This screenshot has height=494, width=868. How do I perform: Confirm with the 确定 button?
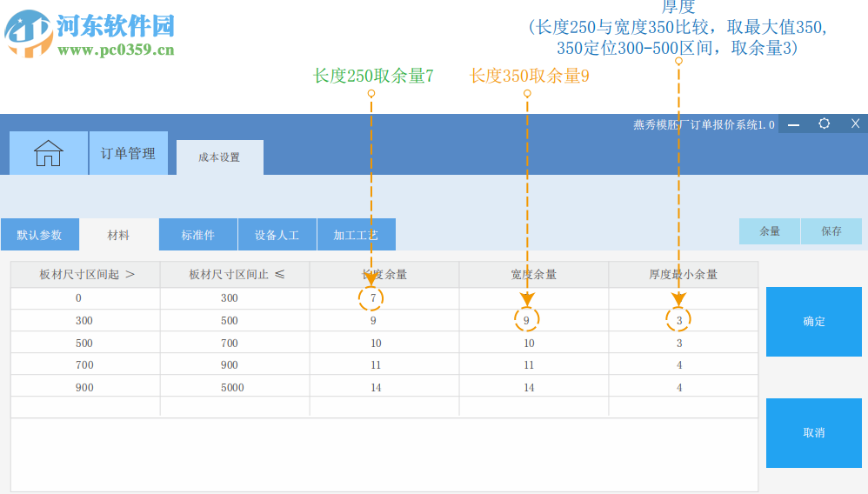(814, 321)
